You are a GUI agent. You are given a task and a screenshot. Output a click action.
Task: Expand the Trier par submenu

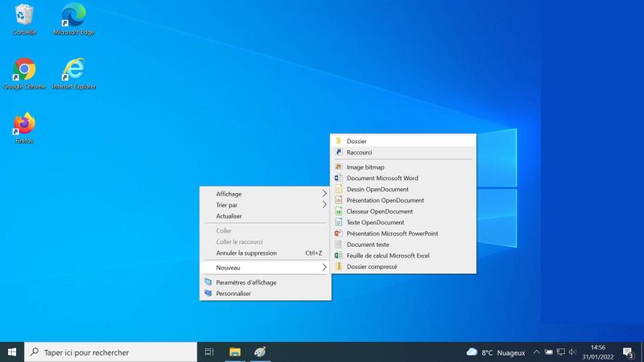[266, 205]
